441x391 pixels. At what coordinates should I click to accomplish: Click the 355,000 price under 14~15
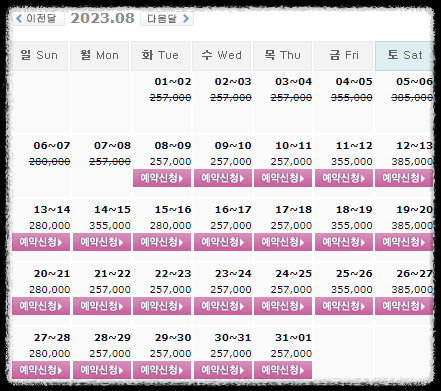click(110, 226)
